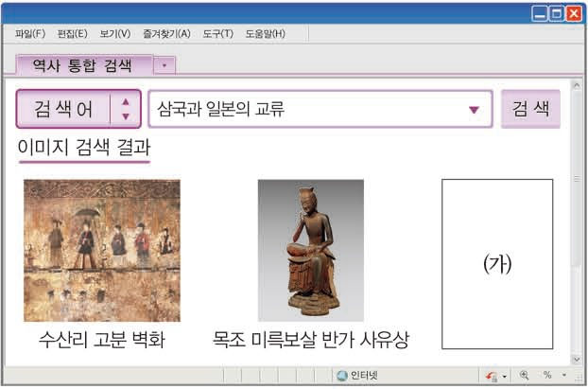The width and height of the screenshot is (588, 389).
Task: Click the 검색어 stepper down arrow
Action: (x=126, y=116)
